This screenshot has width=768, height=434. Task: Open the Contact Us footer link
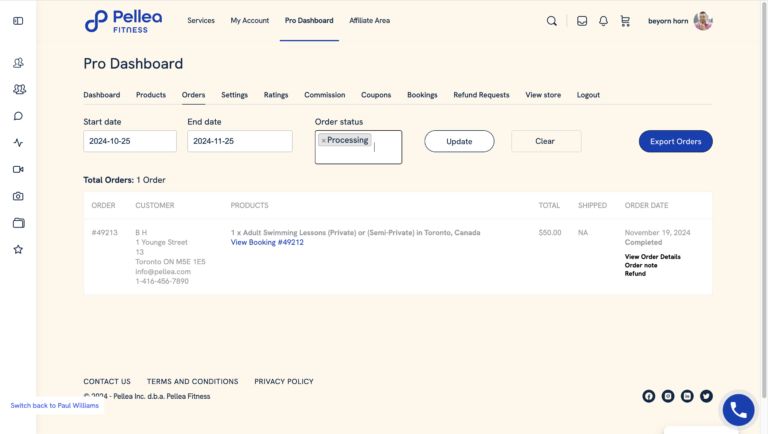tap(107, 381)
